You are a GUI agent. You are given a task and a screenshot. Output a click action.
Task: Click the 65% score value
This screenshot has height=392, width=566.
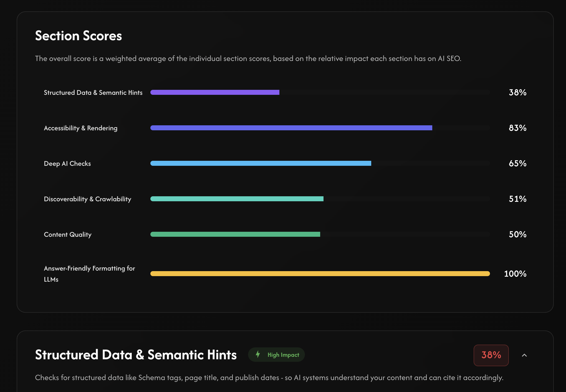(517, 163)
